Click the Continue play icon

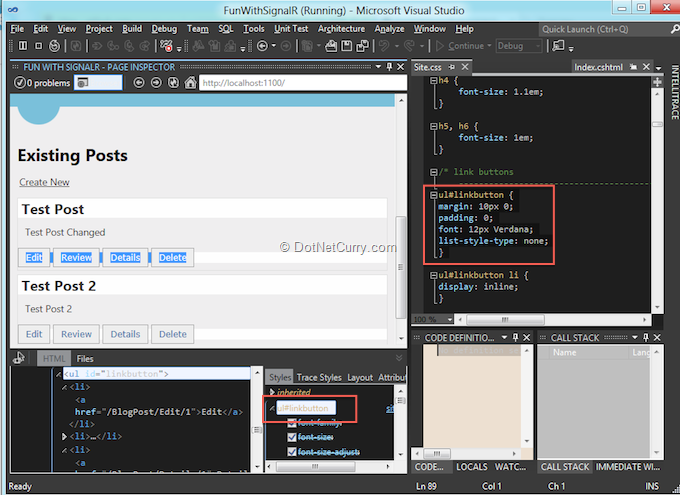coord(440,46)
